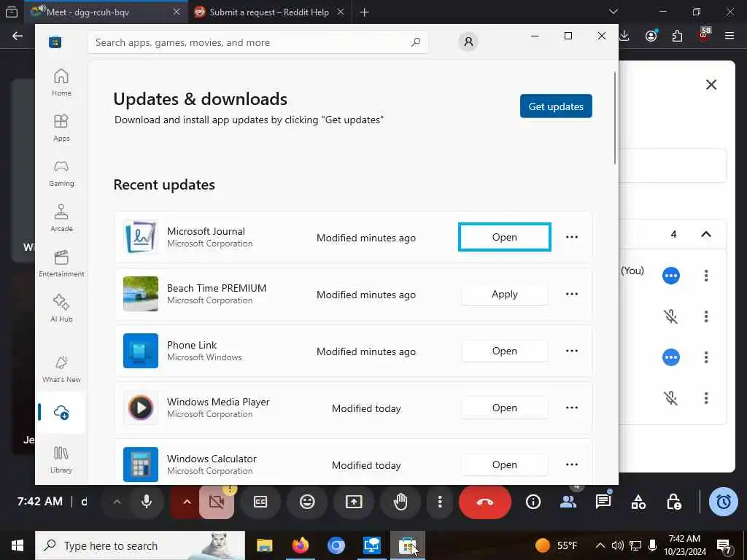The width and height of the screenshot is (747, 560).
Task: Switch to the Meet browser tab
Action: 106,12
